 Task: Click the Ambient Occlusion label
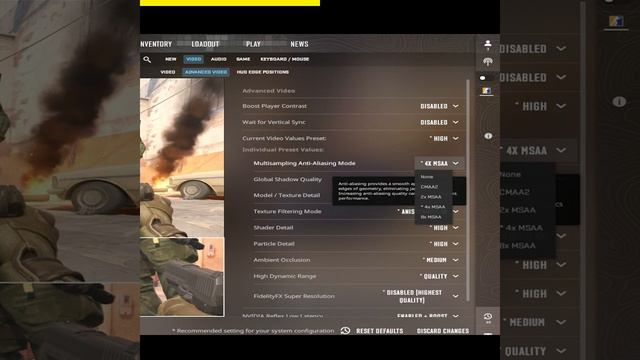click(x=282, y=260)
